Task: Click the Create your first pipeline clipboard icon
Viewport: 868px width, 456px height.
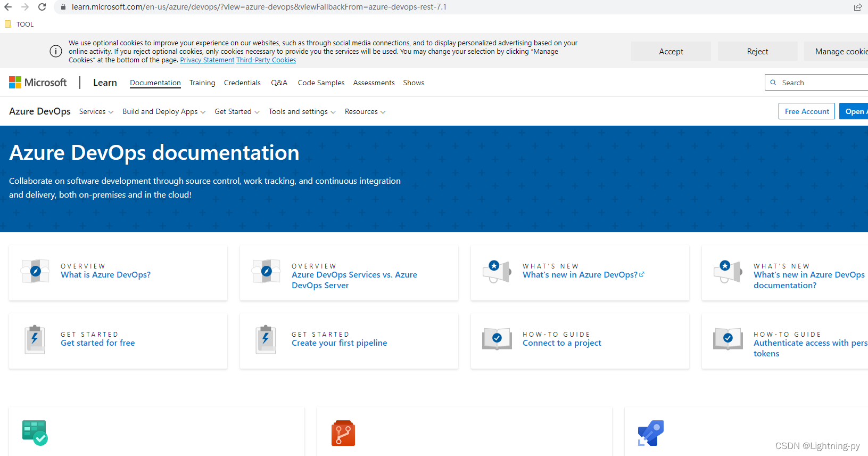Action: coord(266,339)
